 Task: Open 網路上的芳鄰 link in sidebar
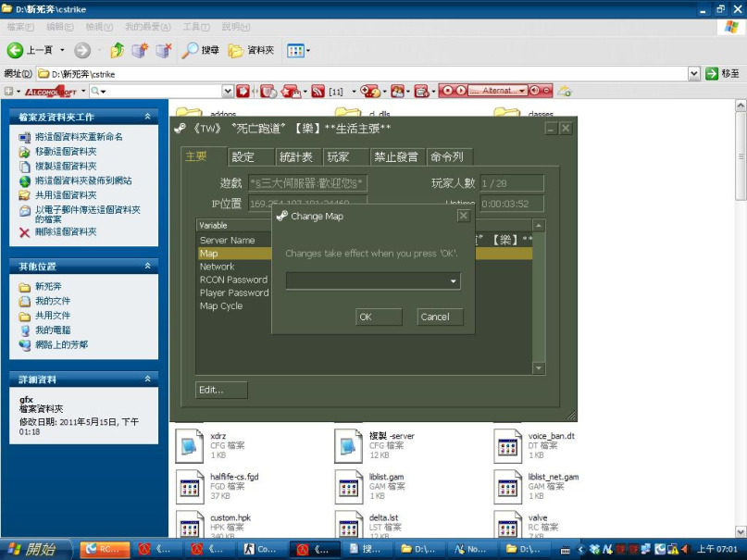(61, 344)
